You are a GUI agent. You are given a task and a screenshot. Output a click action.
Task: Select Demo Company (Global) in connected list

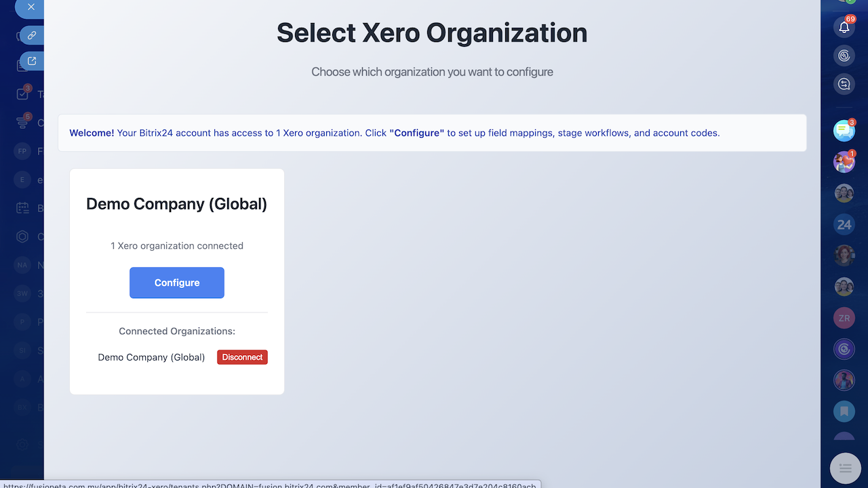(151, 357)
